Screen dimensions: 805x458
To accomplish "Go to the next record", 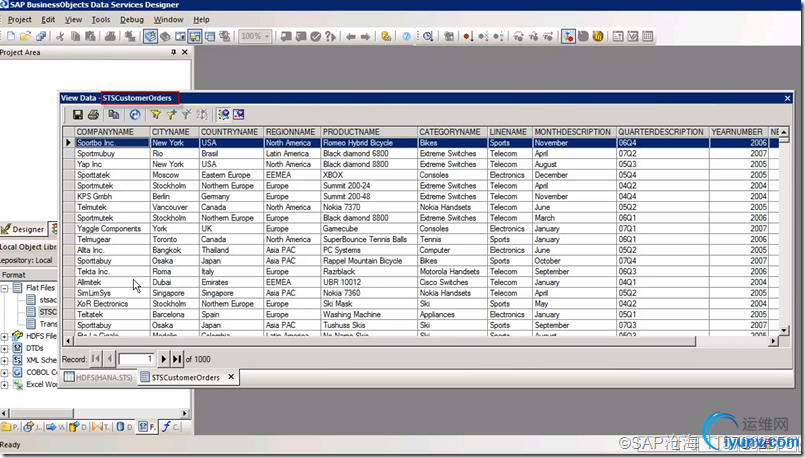I will pos(164,358).
